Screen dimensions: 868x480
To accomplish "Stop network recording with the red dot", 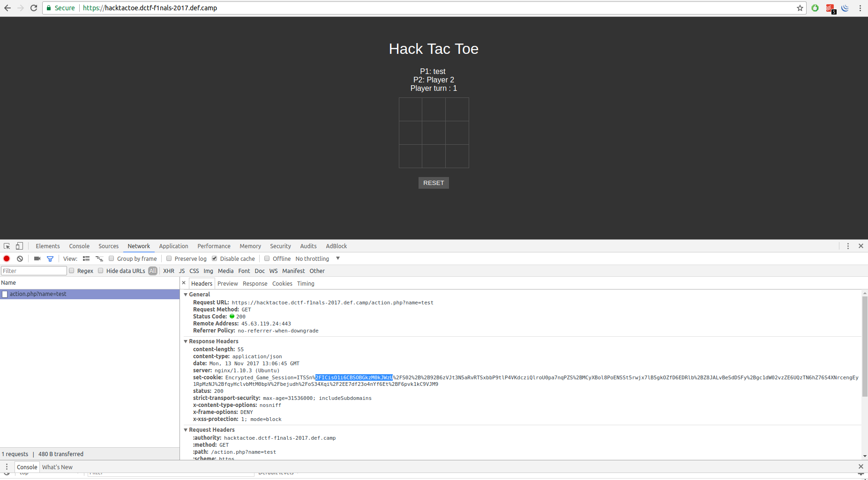I will (x=7, y=258).
